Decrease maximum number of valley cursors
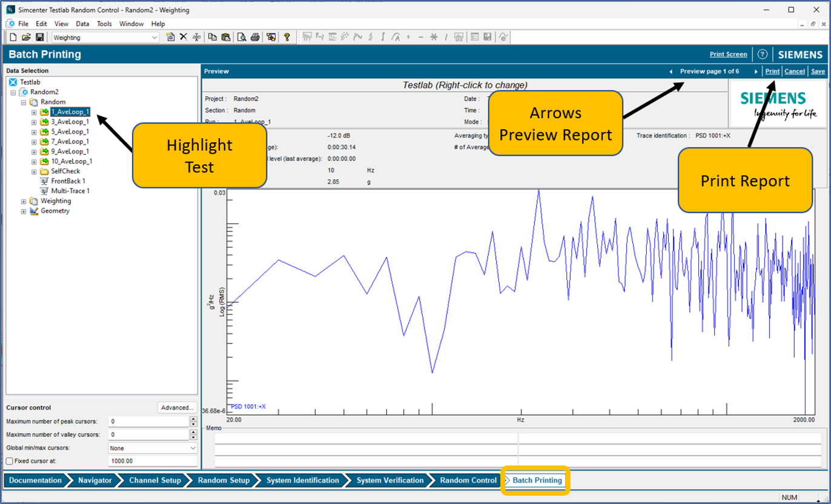 tap(193, 437)
